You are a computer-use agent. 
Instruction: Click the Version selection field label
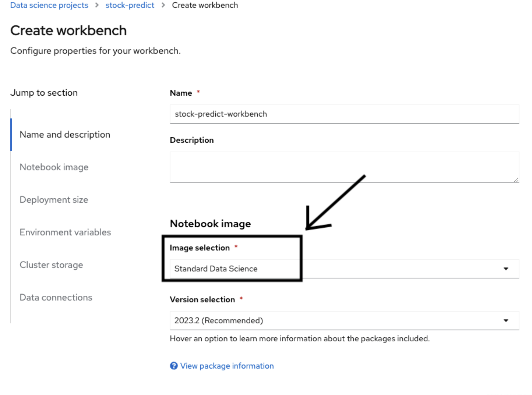click(x=202, y=299)
